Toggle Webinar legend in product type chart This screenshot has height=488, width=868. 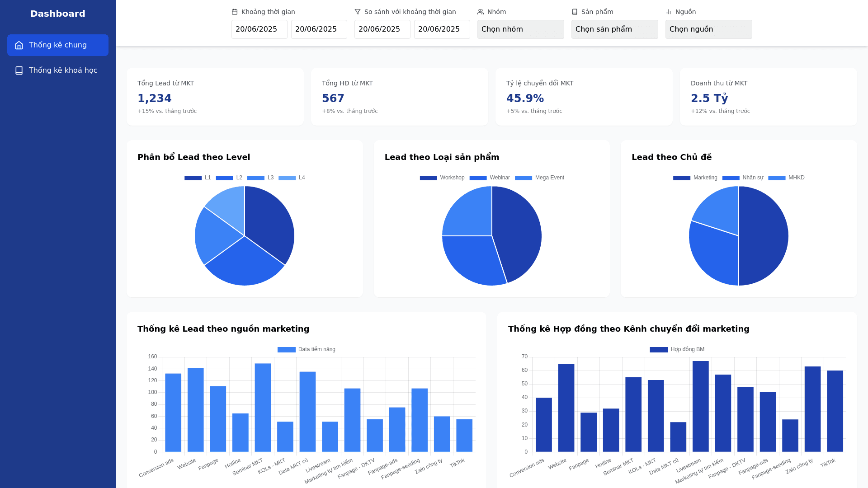coord(490,178)
